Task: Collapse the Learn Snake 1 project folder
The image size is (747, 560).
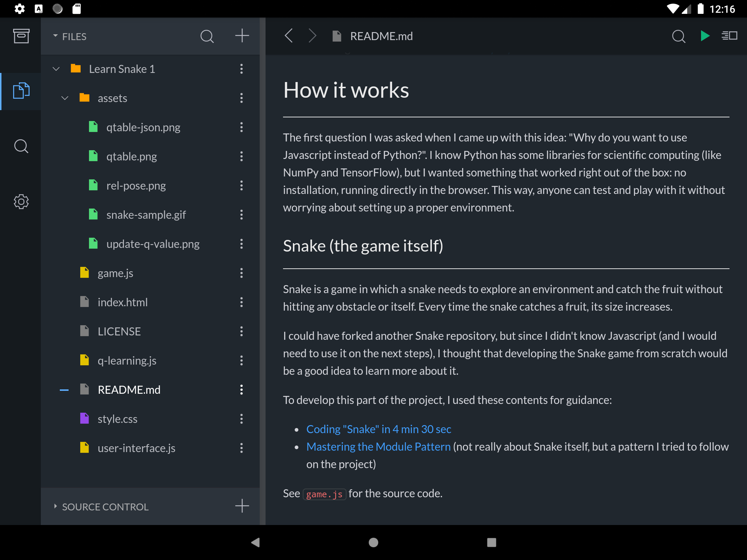Action: (x=57, y=68)
